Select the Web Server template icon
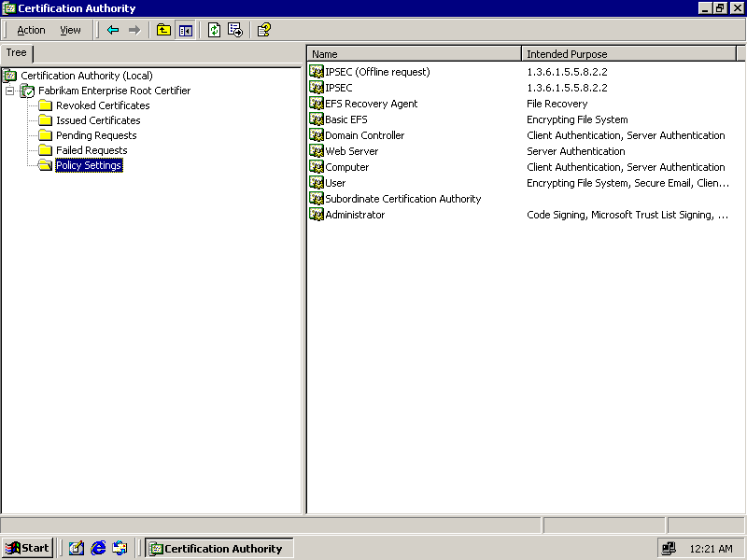The image size is (747, 560). pos(317,151)
